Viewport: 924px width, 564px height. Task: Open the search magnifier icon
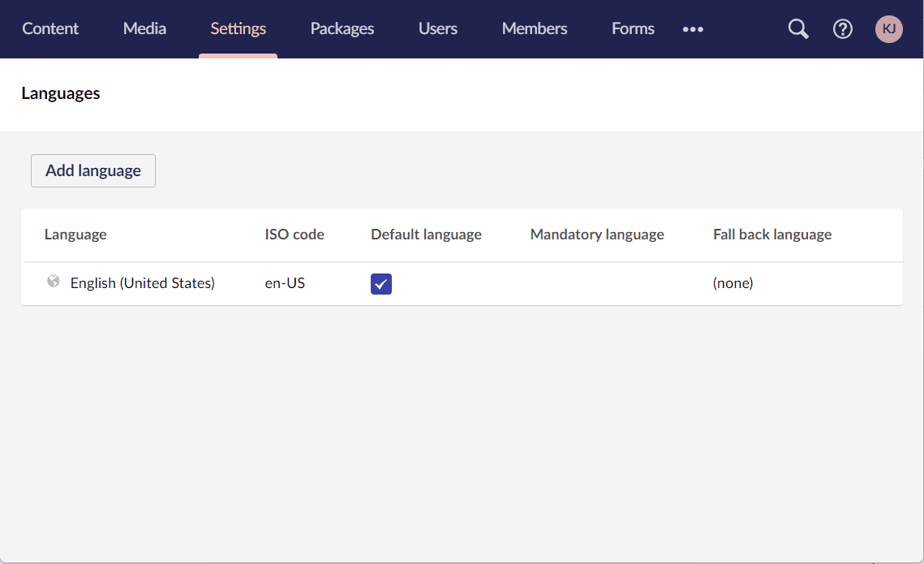(x=797, y=28)
